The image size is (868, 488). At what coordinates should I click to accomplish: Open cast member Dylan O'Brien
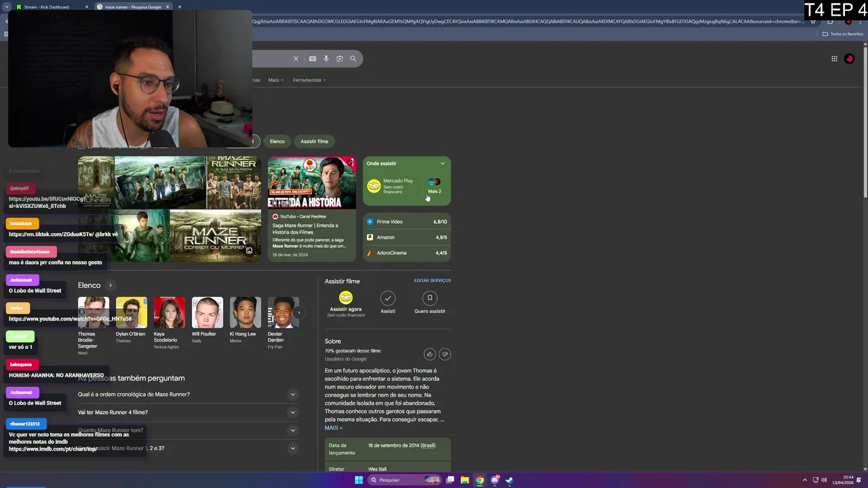[131, 323]
